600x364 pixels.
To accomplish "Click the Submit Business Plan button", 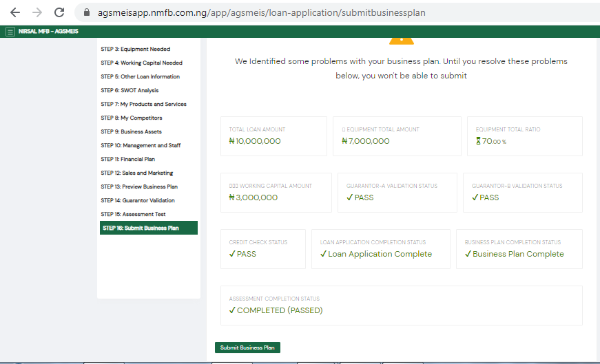I will pos(247,347).
